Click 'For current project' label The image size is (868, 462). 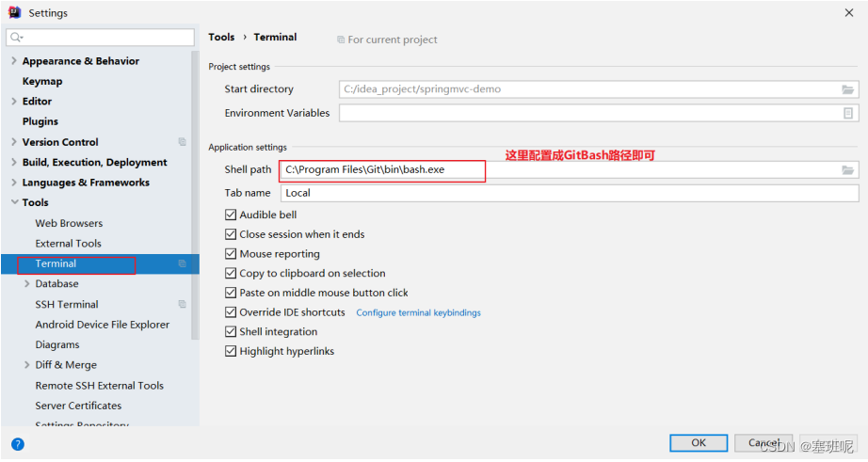[x=393, y=40]
